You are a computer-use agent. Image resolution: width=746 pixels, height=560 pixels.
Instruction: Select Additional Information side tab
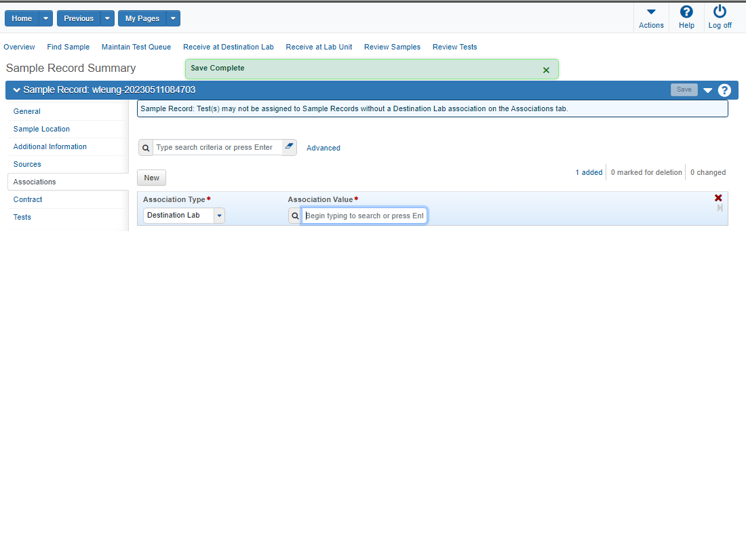click(50, 146)
